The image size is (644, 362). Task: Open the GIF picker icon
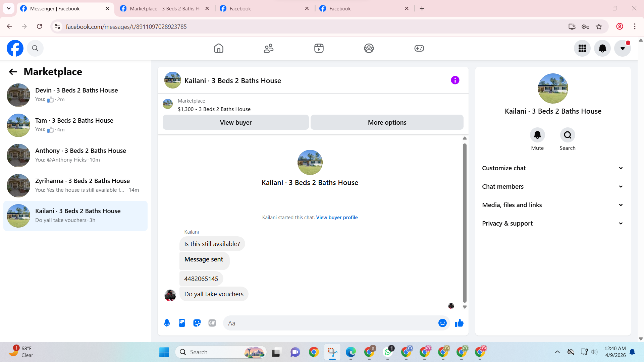pos(212,323)
